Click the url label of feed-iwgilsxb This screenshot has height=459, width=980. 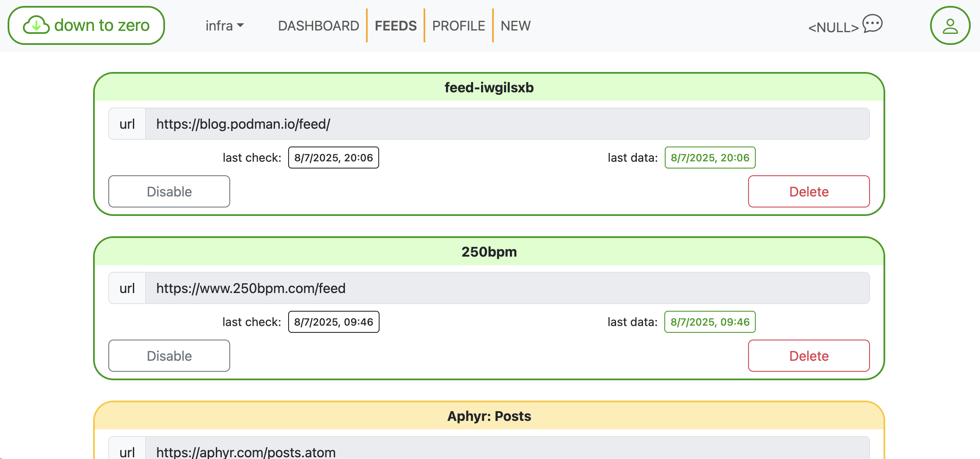pyautogui.click(x=127, y=124)
